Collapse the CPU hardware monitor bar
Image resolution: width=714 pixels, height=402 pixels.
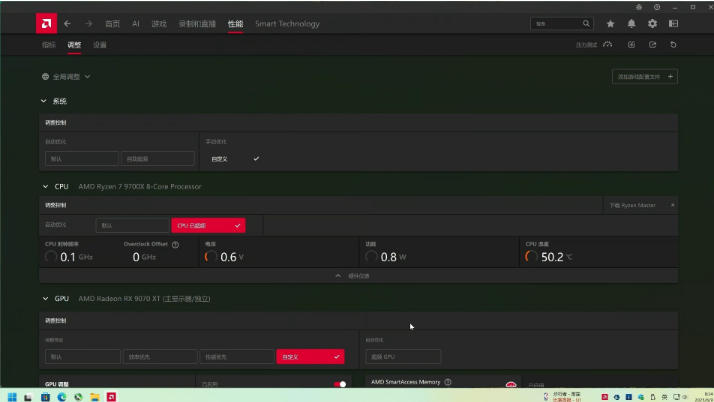358,275
